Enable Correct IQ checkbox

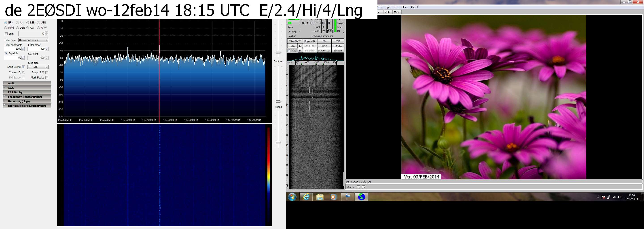coord(23,72)
